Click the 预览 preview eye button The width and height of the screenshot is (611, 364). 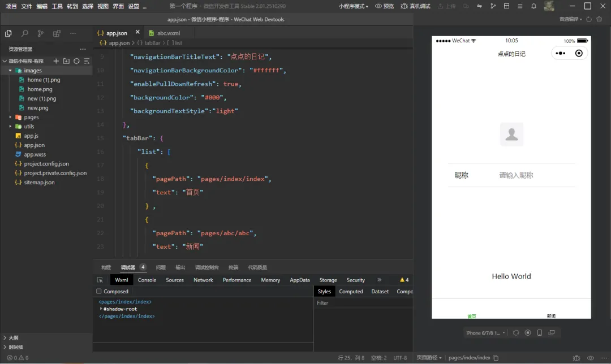384,6
